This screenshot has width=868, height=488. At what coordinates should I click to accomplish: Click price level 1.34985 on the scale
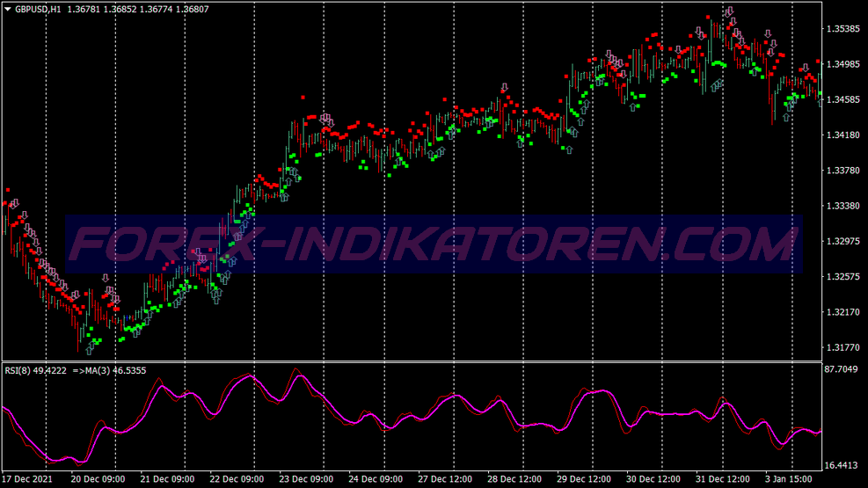(x=843, y=64)
